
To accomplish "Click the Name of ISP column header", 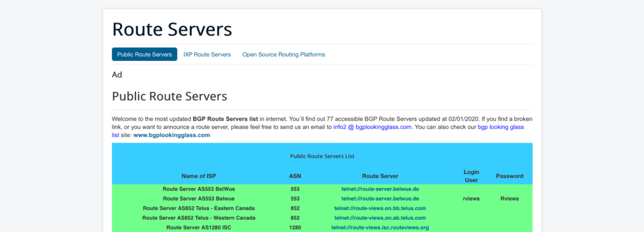I will coord(199,176).
